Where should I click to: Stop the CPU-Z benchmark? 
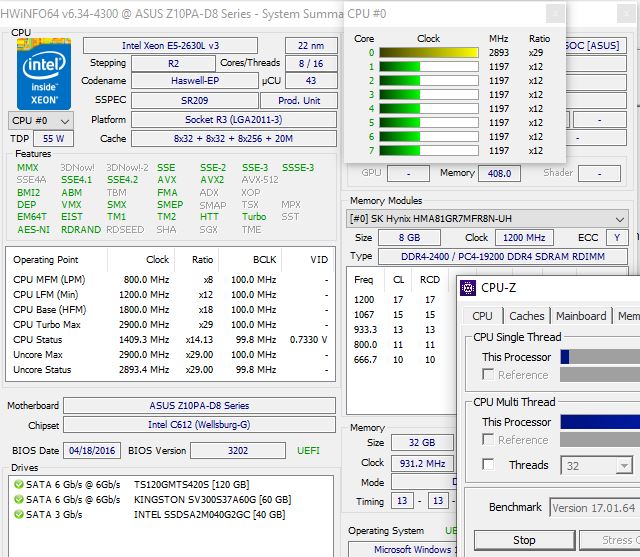(x=524, y=540)
